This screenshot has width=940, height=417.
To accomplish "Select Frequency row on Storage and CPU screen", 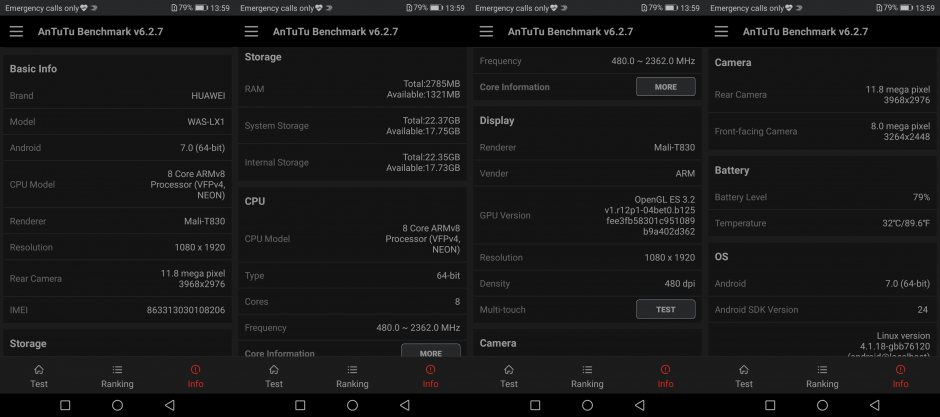I will 352,328.
